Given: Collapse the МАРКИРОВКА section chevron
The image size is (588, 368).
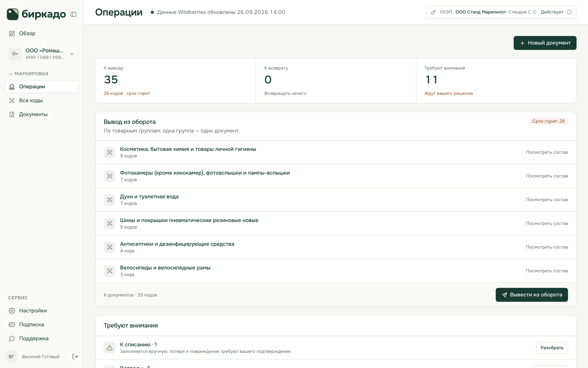Looking at the screenshot, I should pos(10,74).
